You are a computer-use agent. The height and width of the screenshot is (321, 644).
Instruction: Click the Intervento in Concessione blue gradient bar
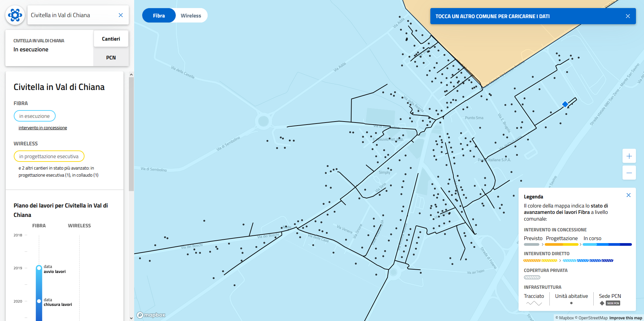pyautogui.click(x=607, y=244)
